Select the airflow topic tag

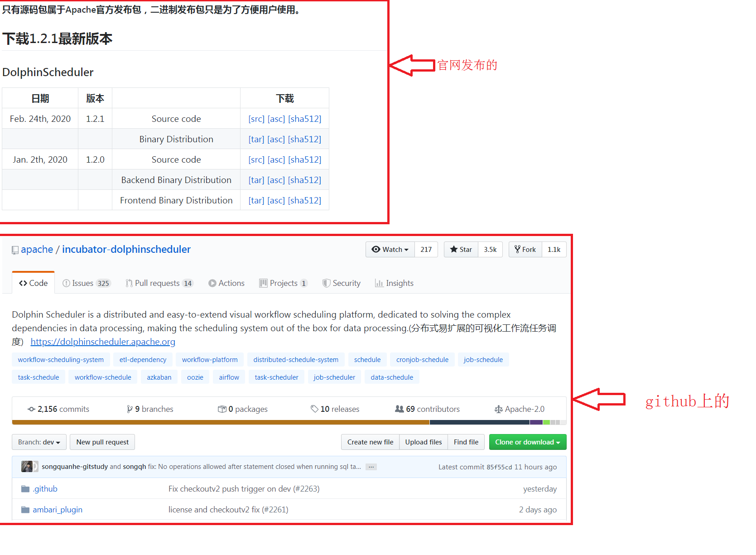tap(229, 377)
